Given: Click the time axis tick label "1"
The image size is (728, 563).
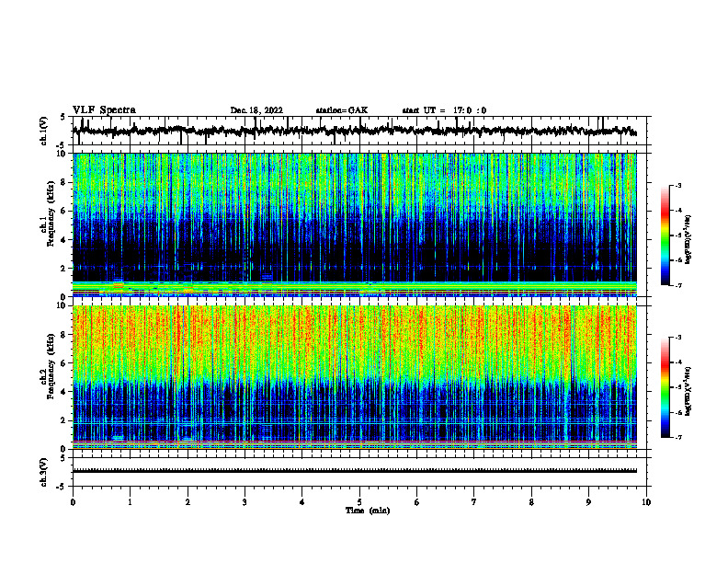Looking at the screenshot, I should 131,502.
